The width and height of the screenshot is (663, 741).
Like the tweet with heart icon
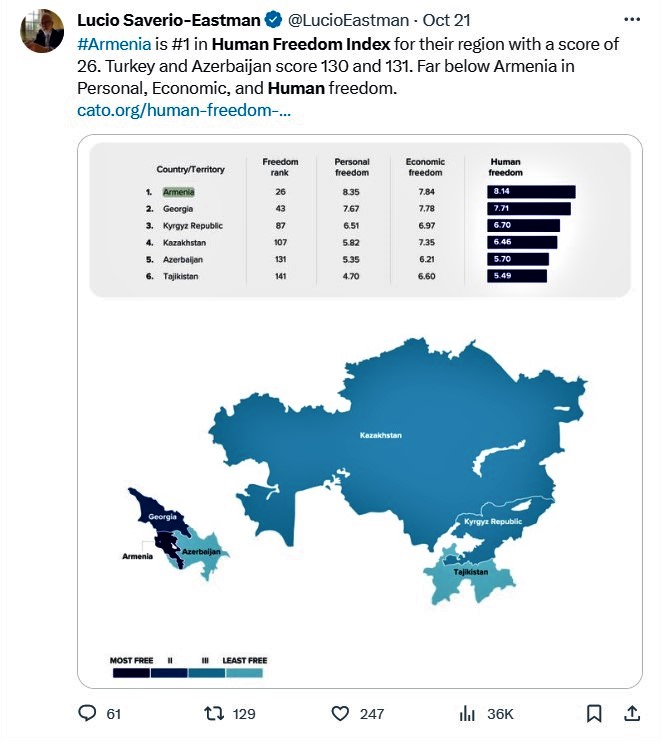(340, 713)
